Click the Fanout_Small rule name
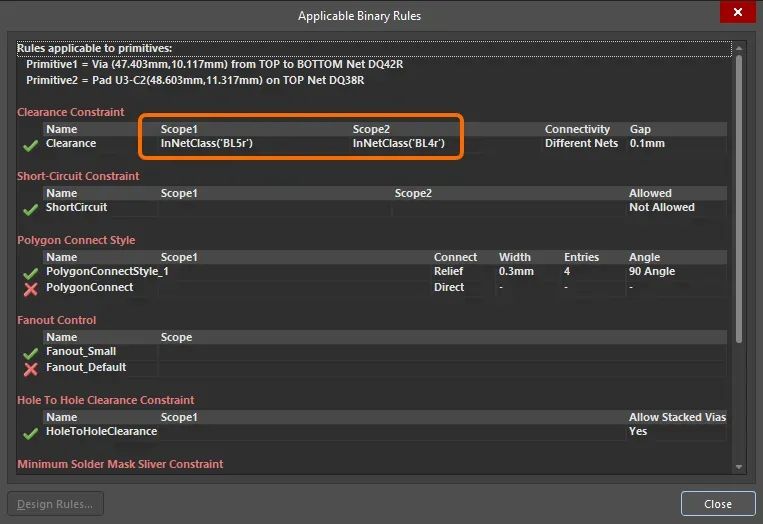 coord(81,351)
